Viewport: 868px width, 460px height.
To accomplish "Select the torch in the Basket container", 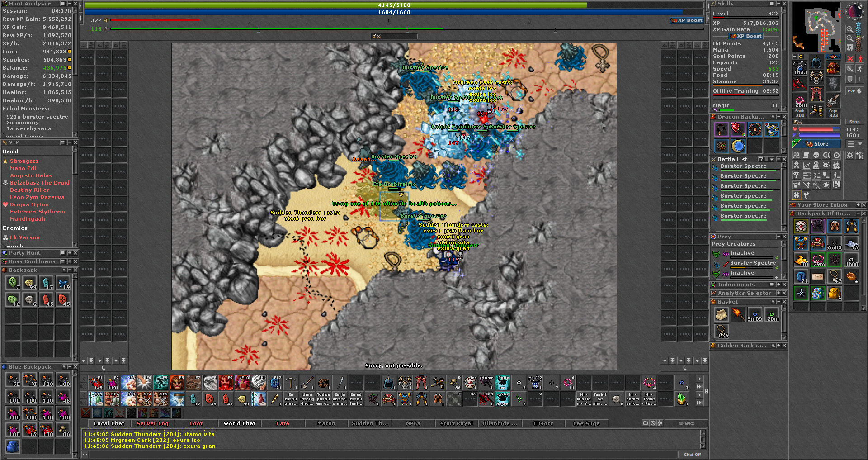I will [x=738, y=314].
